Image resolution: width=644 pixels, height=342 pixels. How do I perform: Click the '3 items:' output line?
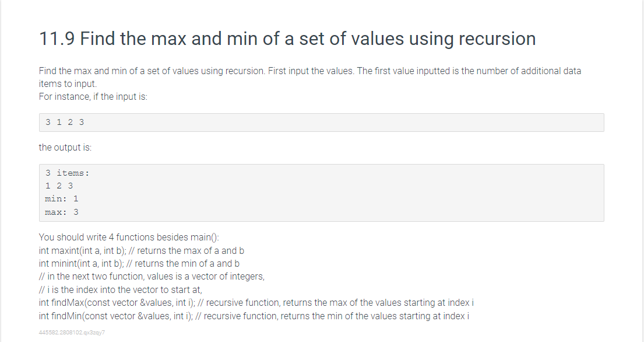(x=68, y=173)
